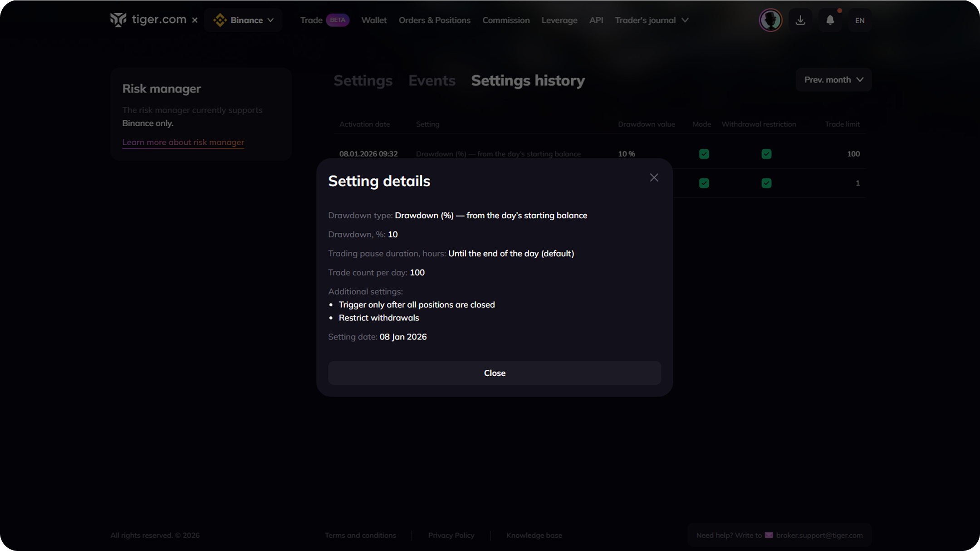Viewport: 980px width, 551px height.
Task: Click the tiger.com logo icon
Action: [118, 20]
